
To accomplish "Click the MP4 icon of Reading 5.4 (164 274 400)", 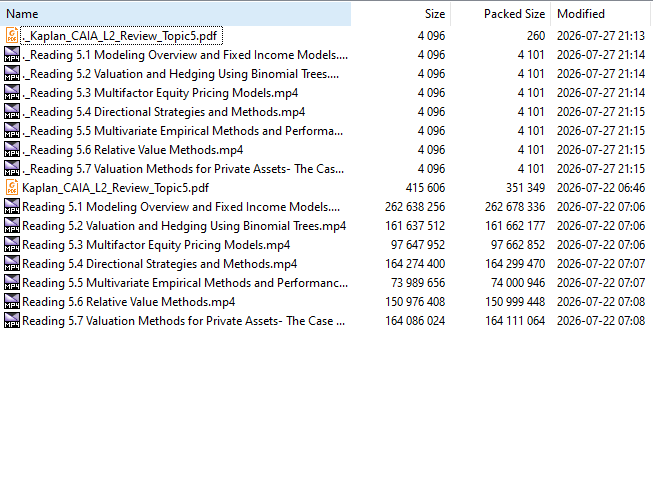I will 12,264.
